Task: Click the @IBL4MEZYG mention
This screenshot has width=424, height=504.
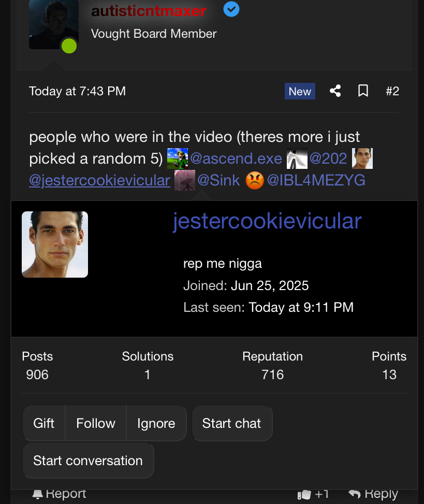Action: coord(316,180)
